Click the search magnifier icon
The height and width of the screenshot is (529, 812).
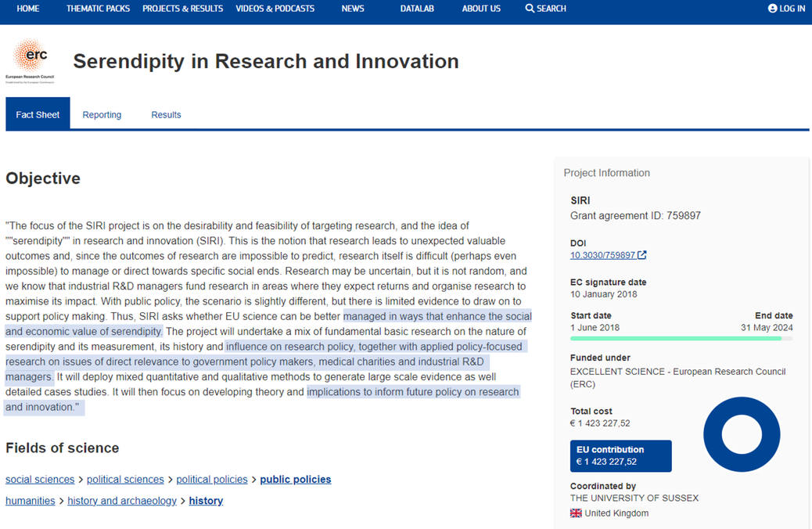[x=530, y=9]
